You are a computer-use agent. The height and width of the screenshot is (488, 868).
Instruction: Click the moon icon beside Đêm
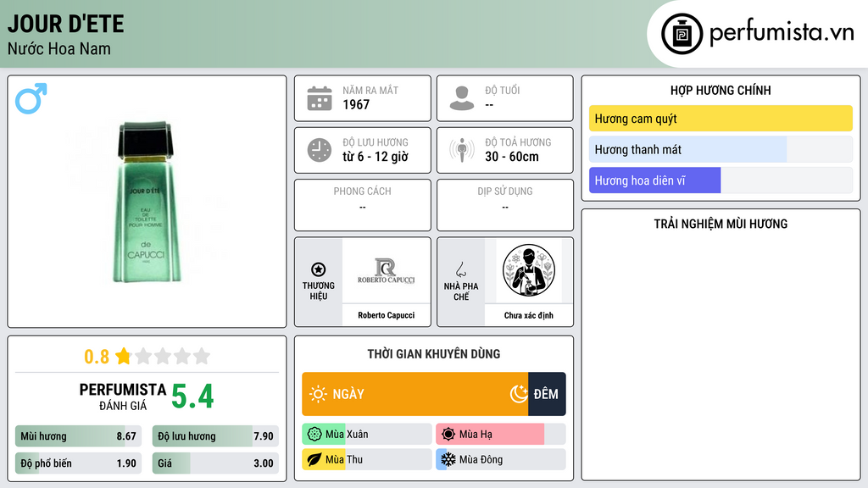pyautogui.click(x=519, y=394)
